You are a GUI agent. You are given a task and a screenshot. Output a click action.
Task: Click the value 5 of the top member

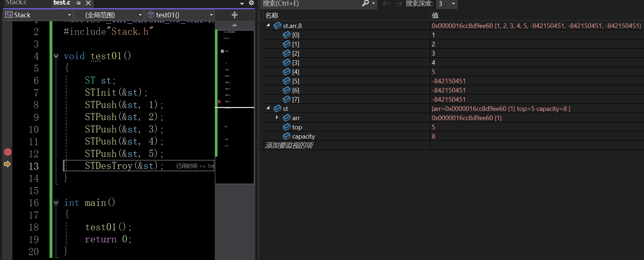pyautogui.click(x=433, y=127)
